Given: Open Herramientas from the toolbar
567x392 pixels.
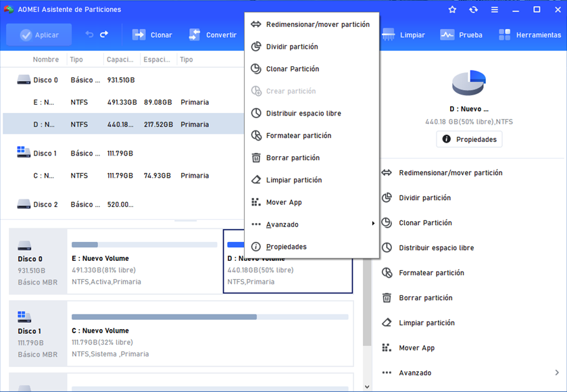Looking at the screenshot, I should (530, 35).
